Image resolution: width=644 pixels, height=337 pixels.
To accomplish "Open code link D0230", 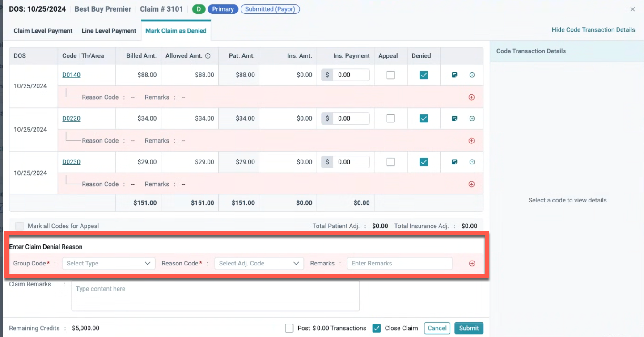I will [x=71, y=162].
